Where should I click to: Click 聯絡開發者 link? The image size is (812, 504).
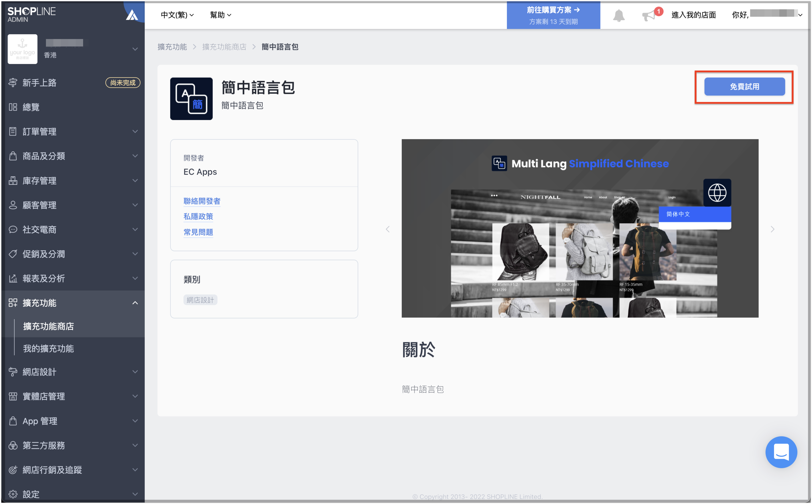[202, 201]
